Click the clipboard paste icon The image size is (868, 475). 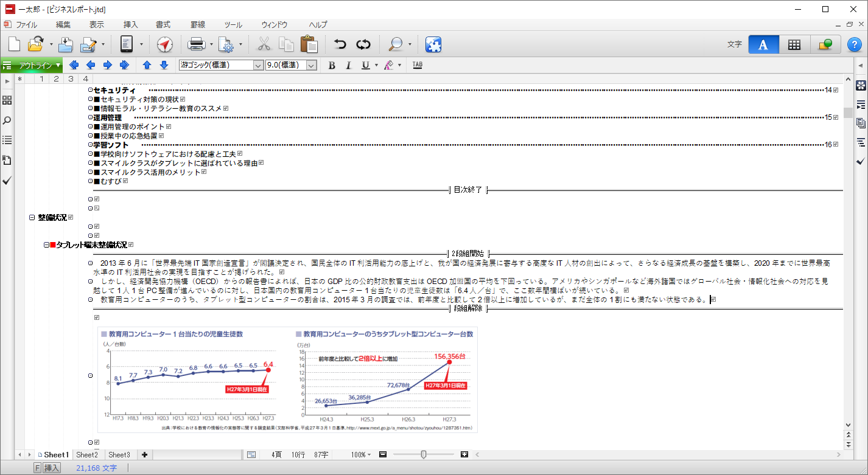[x=309, y=44]
